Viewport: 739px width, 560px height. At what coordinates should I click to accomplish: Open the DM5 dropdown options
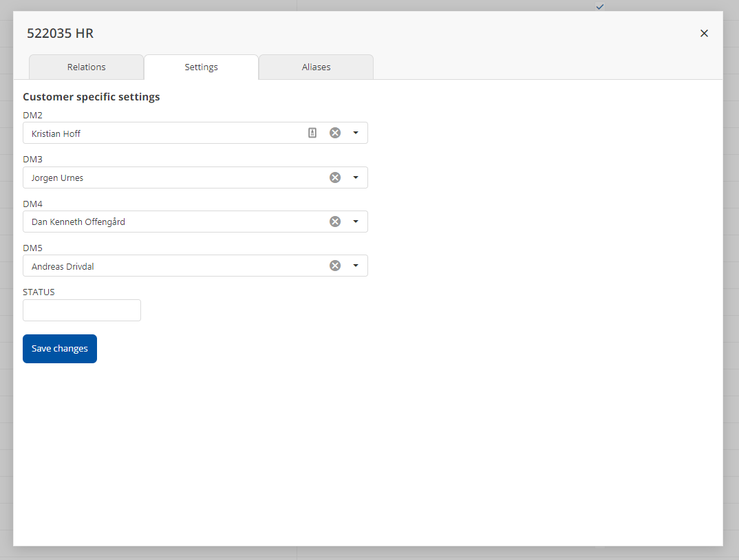(356, 266)
